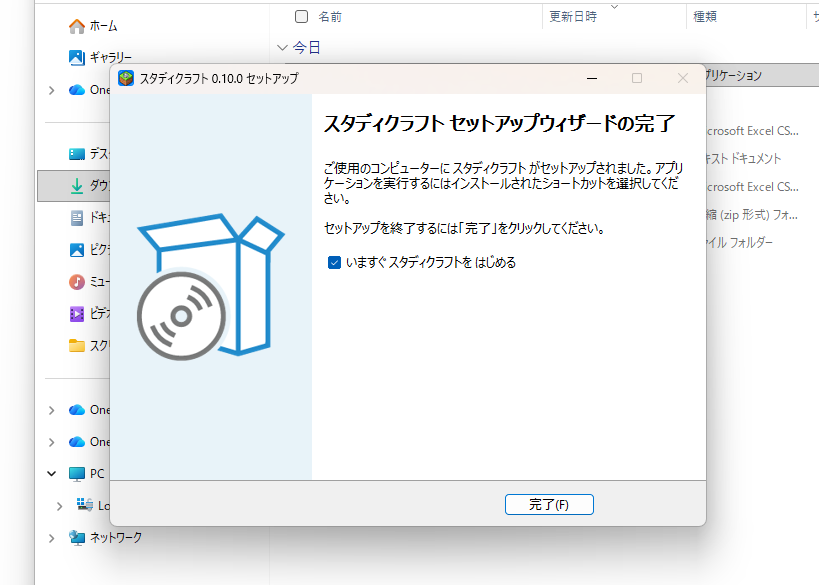This screenshot has height=585, width=819.
Task: Click the テキスト ドキュメント type cell
Action: pyautogui.click(x=744, y=158)
